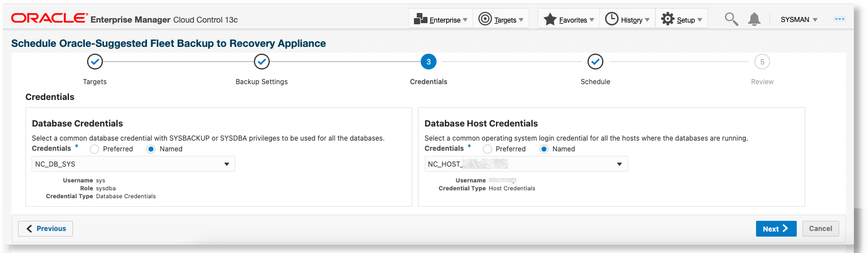Click the History clock icon
The height and width of the screenshot is (253, 868).
coord(612,19)
